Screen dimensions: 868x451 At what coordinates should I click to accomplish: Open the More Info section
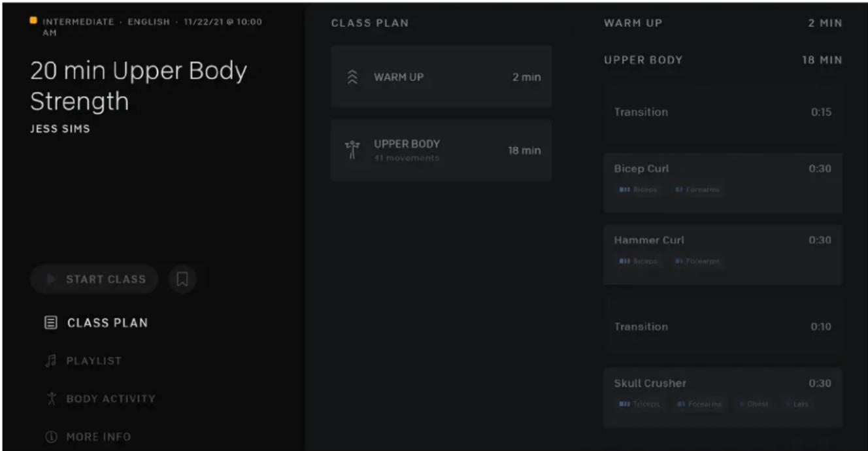point(88,437)
